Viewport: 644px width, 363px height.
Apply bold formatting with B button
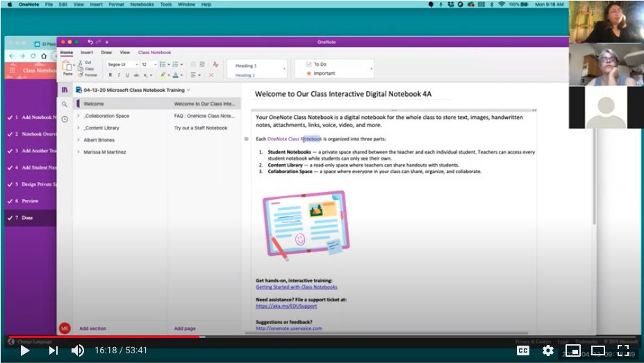pyautogui.click(x=110, y=75)
